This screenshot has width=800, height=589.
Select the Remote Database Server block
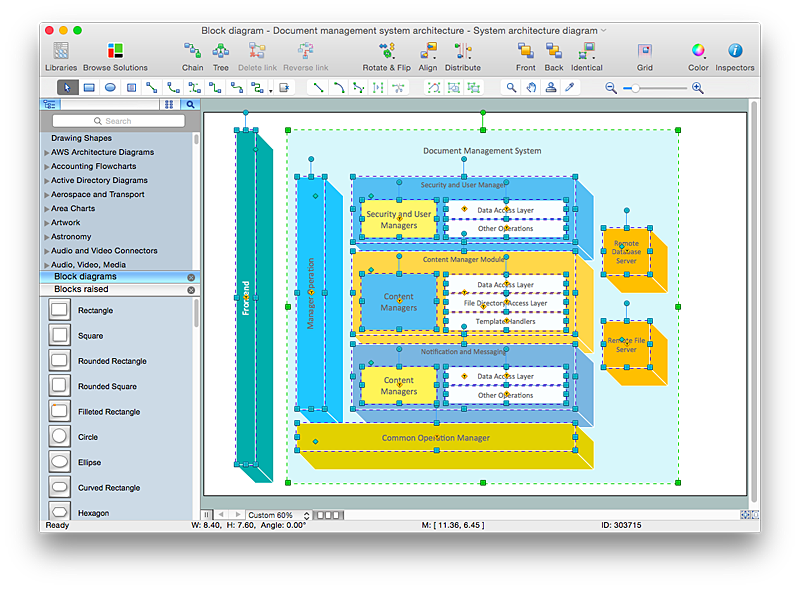626,252
